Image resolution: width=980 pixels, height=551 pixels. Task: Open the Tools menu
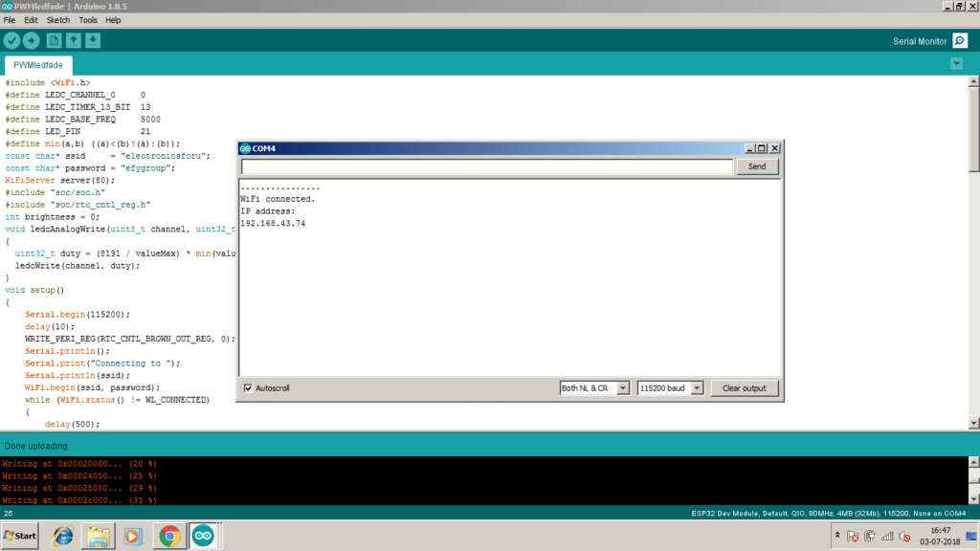(x=88, y=20)
